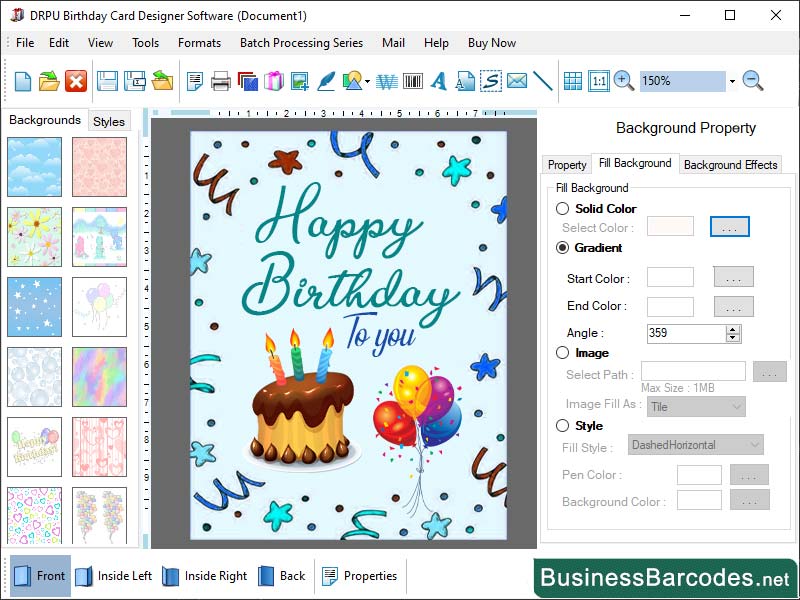Viewport: 800px width, 600px height.
Task: Switch to the Background Effects tab
Action: pos(731,164)
